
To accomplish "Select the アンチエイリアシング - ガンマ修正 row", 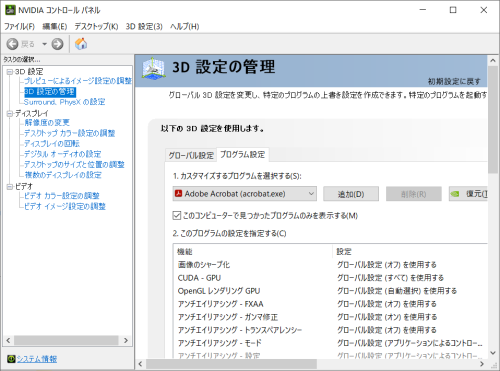I will click(330, 317).
